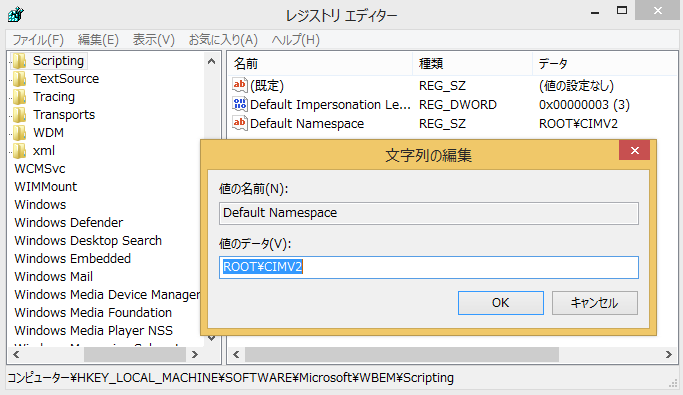The image size is (683, 395).
Task: Open the お気に入り(A) menu
Action: click(223, 40)
